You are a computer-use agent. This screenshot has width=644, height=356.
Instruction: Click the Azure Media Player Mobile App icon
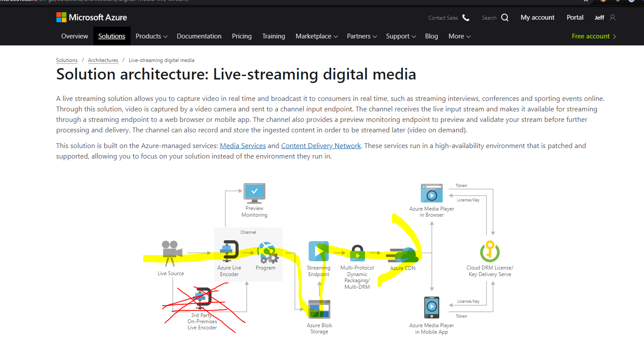pyautogui.click(x=432, y=308)
